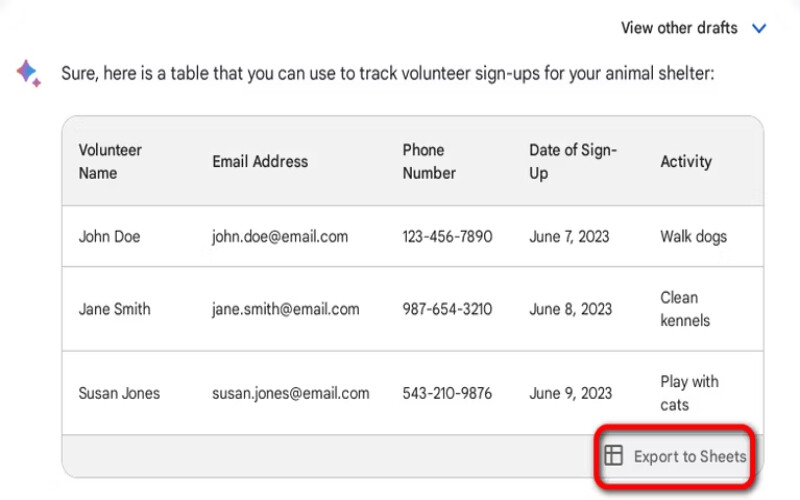The image size is (800, 500).
Task: Select the Phone Number column header
Action: pos(429,161)
